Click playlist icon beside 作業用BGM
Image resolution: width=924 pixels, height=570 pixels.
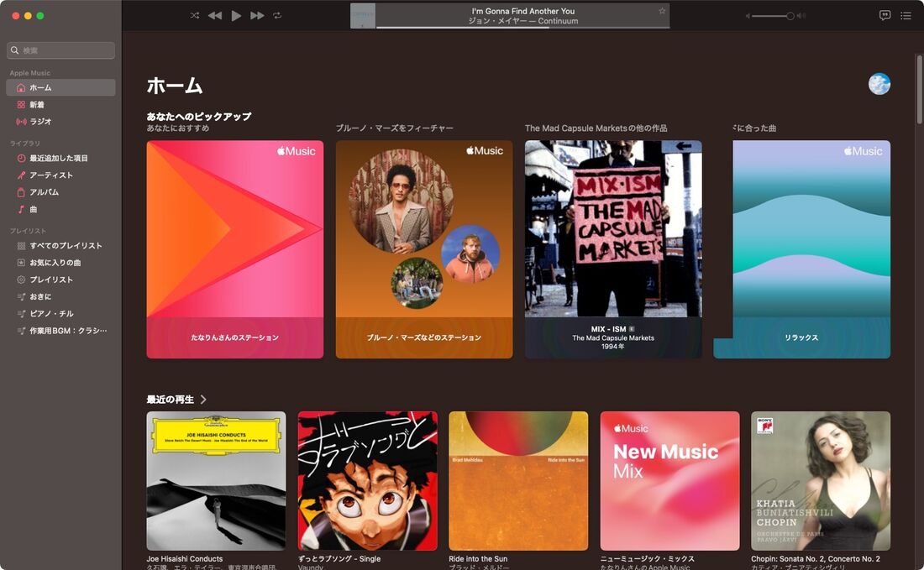[21, 331]
